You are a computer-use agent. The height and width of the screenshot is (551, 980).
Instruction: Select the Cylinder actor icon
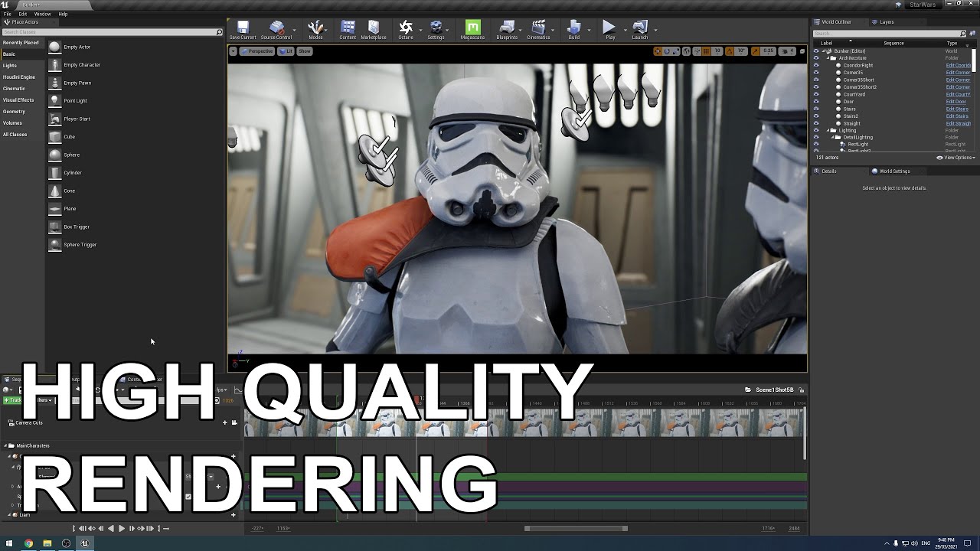pyautogui.click(x=54, y=173)
